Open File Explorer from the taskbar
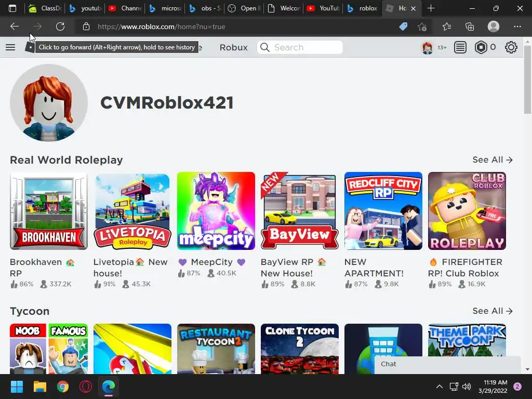 (39, 387)
